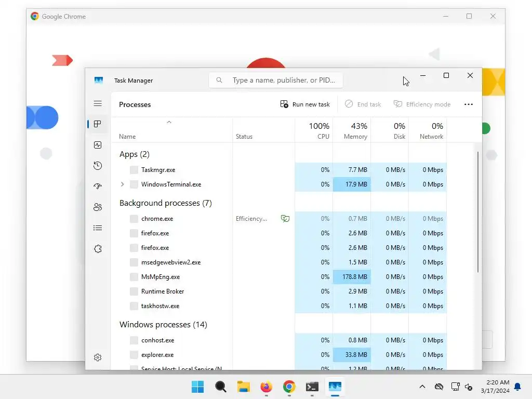Screen dimensions: 532x399
Task: Open the Services page sidebar icon
Action: coord(98,249)
